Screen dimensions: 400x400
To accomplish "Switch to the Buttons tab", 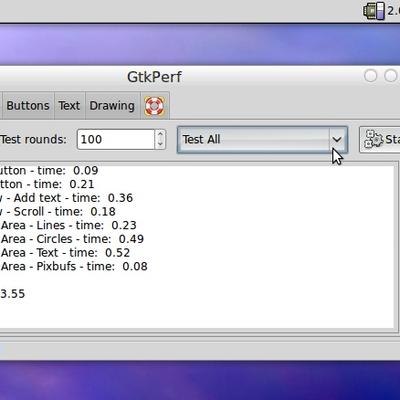I will click(28, 106).
